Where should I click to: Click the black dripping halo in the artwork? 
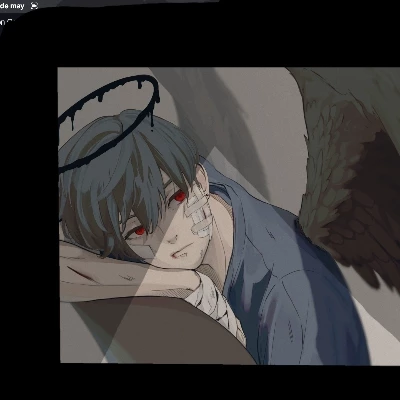click(x=108, y=123)
